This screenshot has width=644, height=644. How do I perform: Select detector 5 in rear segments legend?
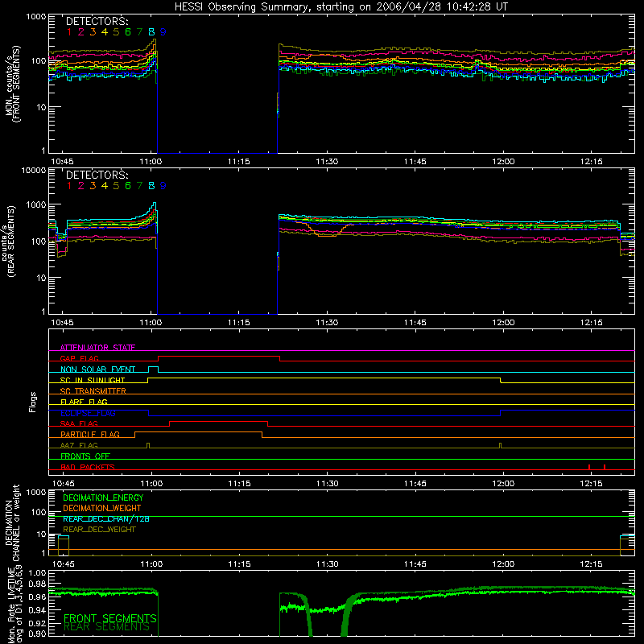(116, 186)
